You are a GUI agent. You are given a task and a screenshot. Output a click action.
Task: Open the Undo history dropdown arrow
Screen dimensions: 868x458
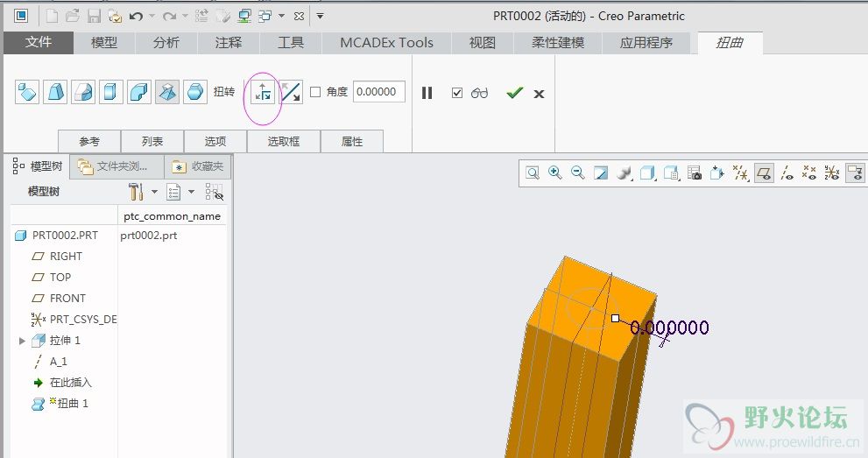pyautogui.click(x=152, y=16)
